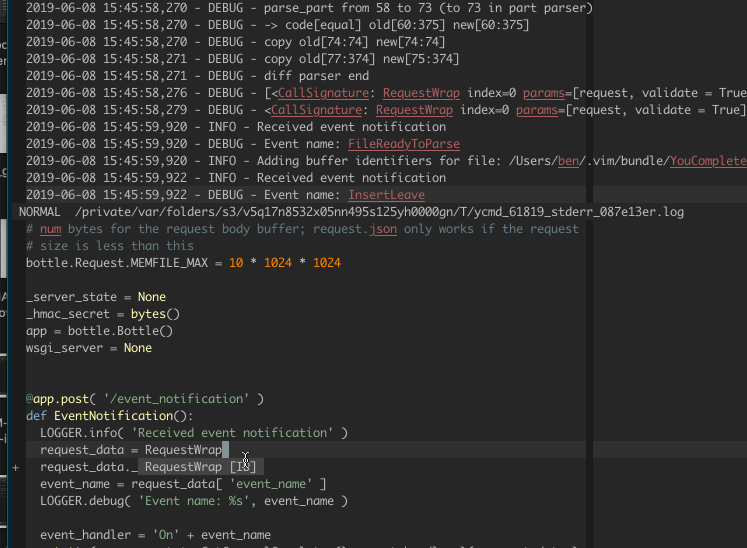Click '# size is less than this' comment

click(x=110, y=246)
